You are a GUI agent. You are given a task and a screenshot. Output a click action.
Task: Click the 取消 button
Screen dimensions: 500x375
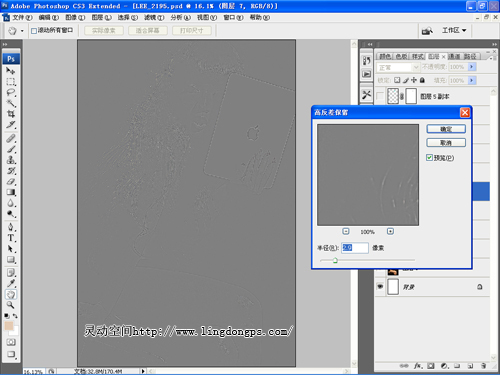pyautogui.click(x=446, y=143)
